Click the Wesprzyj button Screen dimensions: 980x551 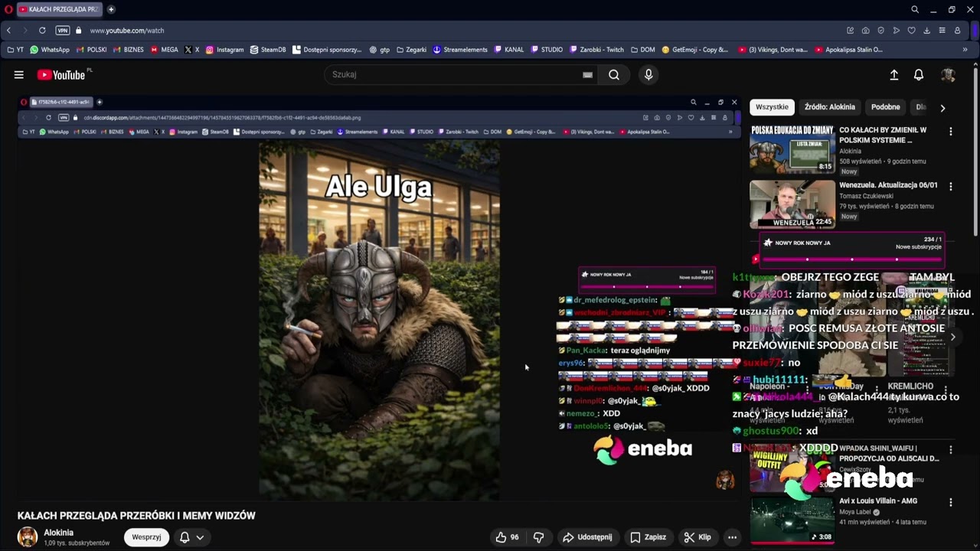(146, 537)
